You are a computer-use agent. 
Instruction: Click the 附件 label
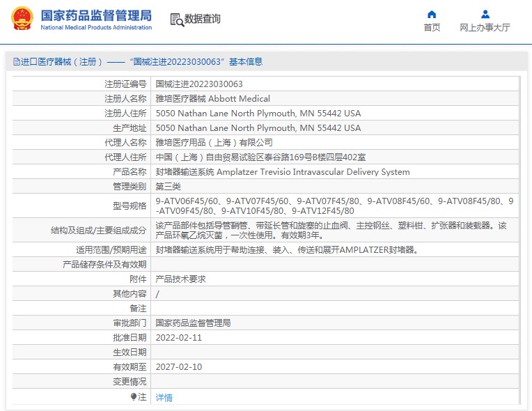[x=138, y=279]
